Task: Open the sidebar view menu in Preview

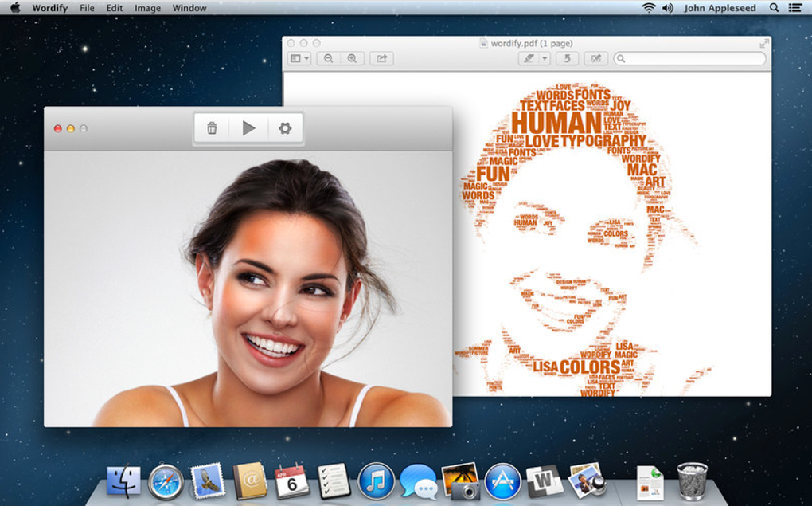Action: (x=300, y=59)
